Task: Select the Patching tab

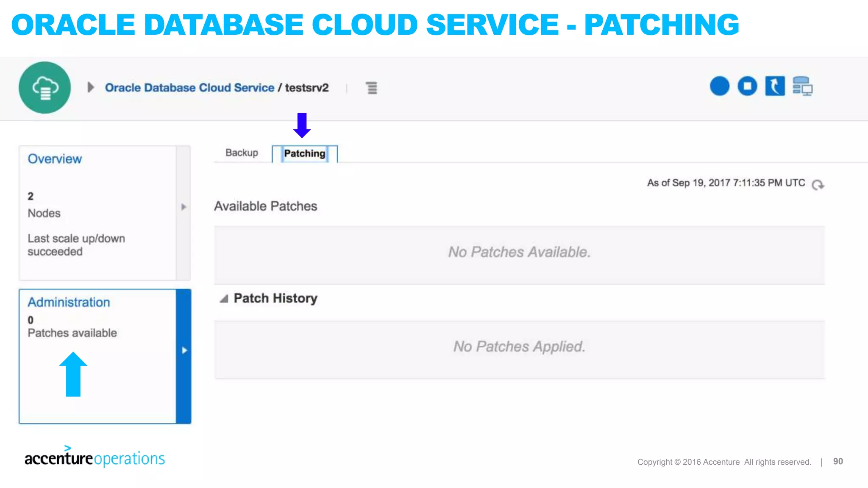Action: click(x=305, y=153)
